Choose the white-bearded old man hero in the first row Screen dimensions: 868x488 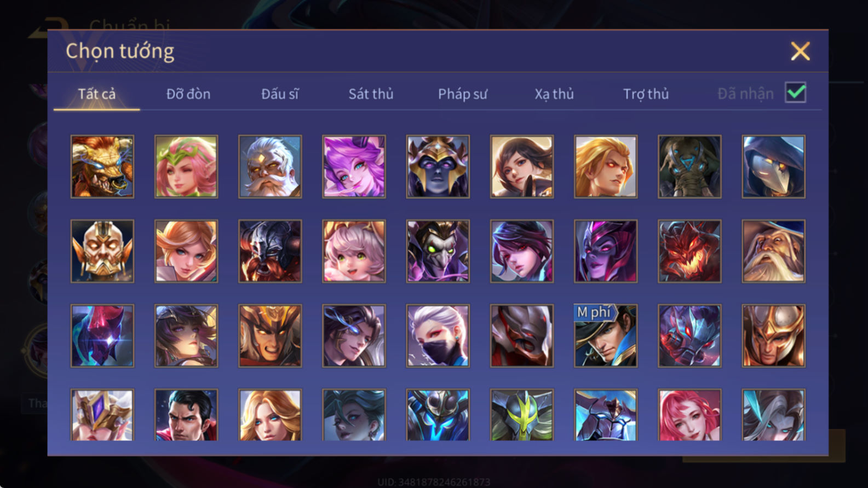pyautogui.click(x=270, y=167)
